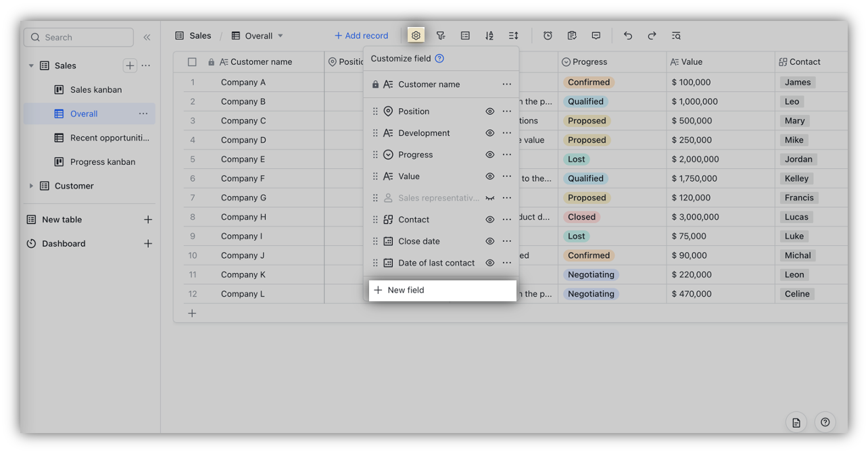Open more options for Date of last contact
Image resolution: width=868 pixels, height=454 pixels.
coord(507,263)
